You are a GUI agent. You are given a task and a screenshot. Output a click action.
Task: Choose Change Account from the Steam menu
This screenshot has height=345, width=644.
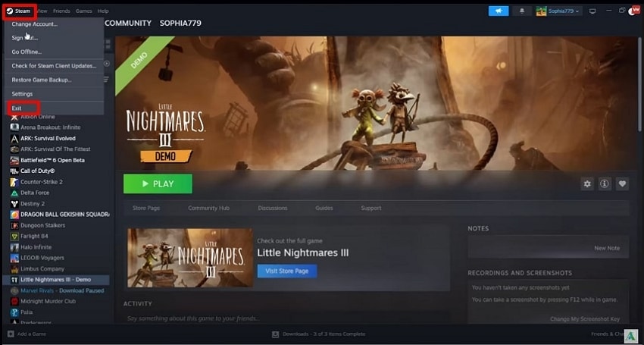point(54,24)
